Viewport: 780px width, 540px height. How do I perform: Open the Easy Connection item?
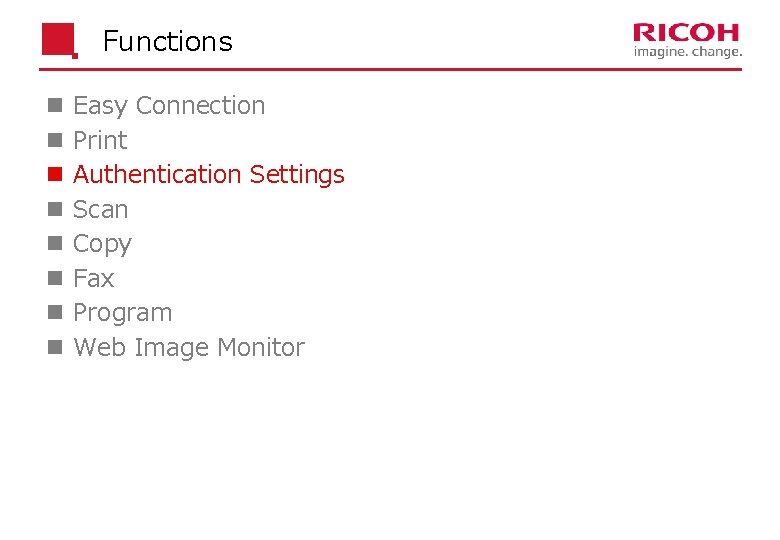pyautogui.click(x=169, y=106)
